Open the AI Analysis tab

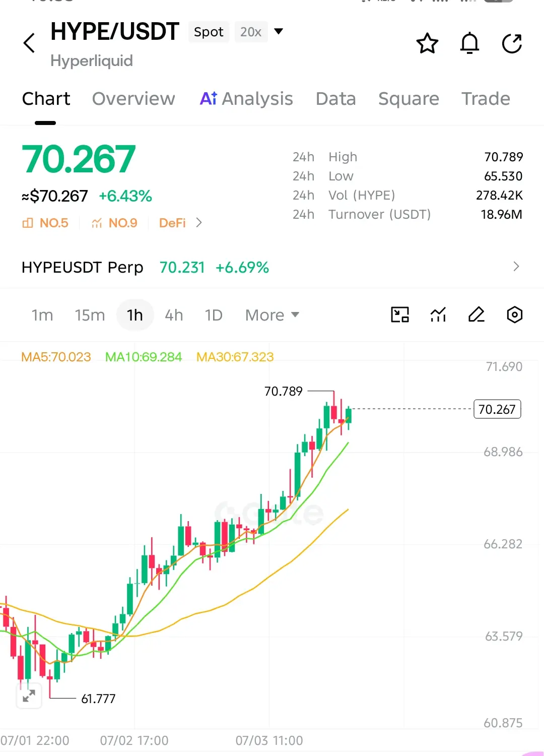coord(246,99)
